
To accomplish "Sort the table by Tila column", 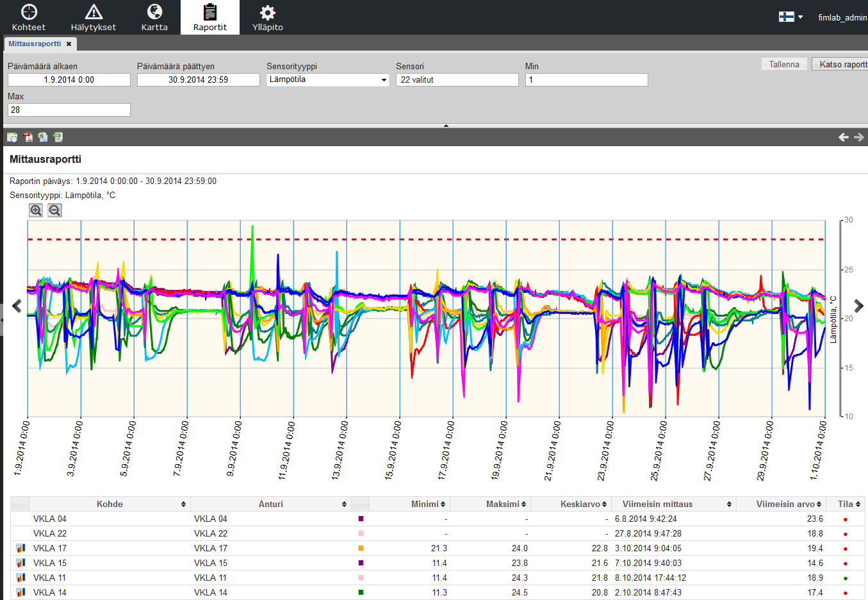I will click(846, 504).
